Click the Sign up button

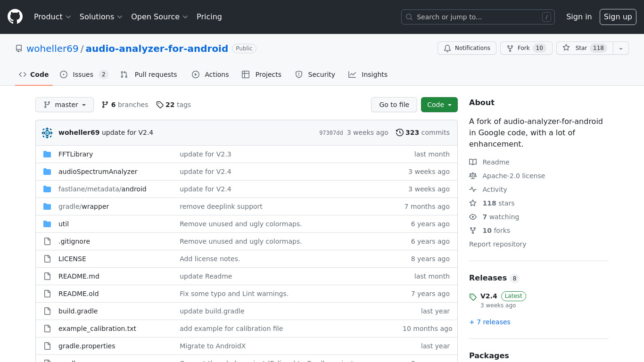point(618,17)
